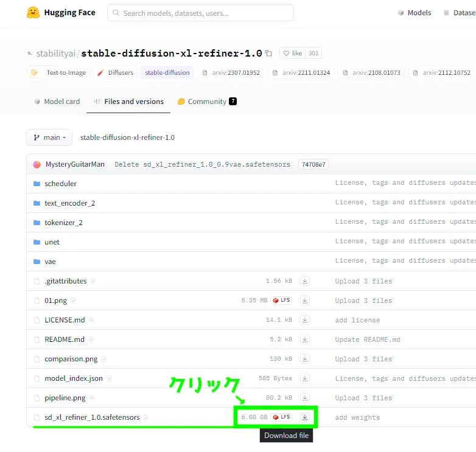Click the safety check icon beside comparison.png
The image size is (476, 452).
click(x=104, y=359)
